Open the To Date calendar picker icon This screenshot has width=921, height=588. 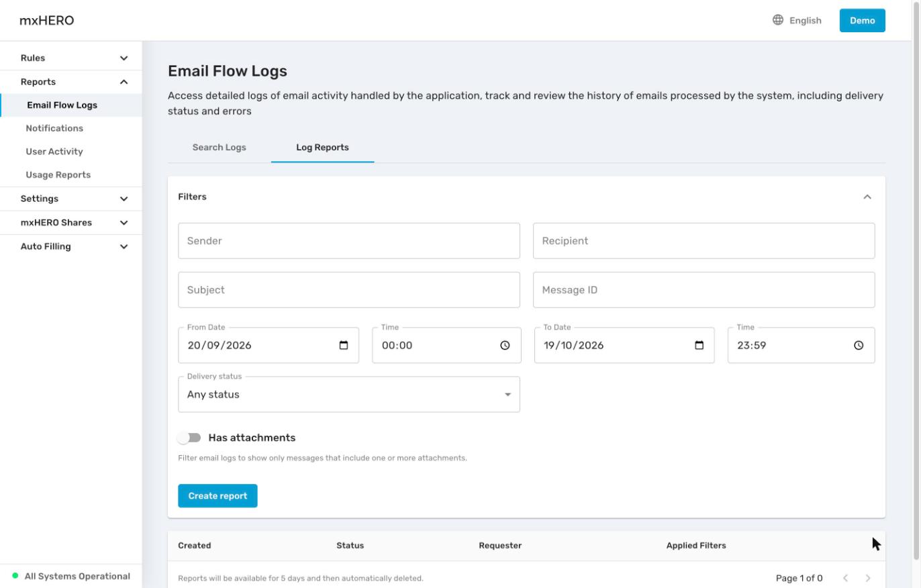(699, 346)
